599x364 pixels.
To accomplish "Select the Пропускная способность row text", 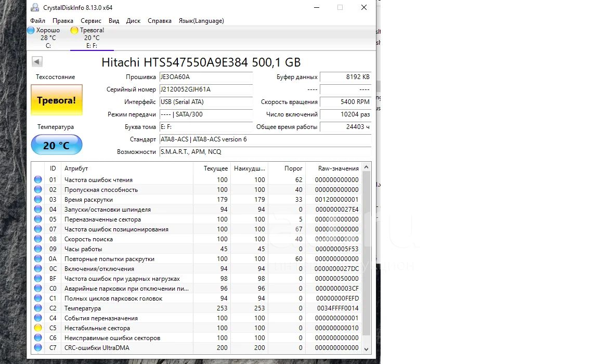I will click(101, 190).
